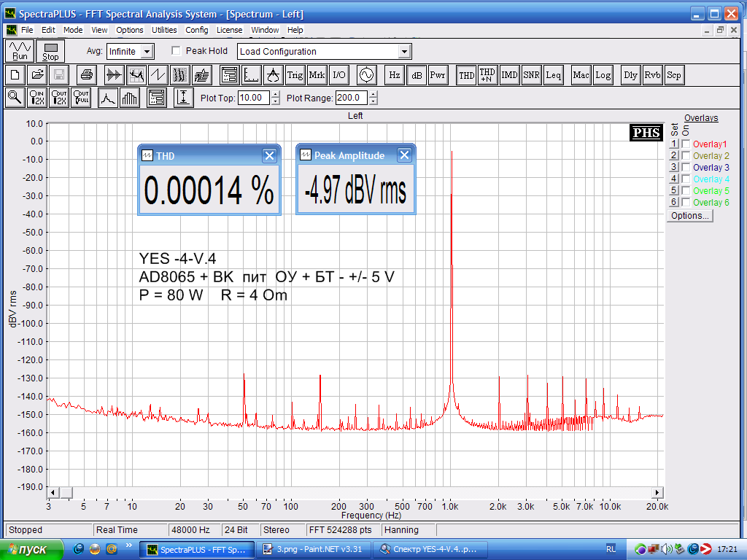The image size is (747, 560).
Task: Check the Overlay 4 checkbox
Action: (686, 179)
